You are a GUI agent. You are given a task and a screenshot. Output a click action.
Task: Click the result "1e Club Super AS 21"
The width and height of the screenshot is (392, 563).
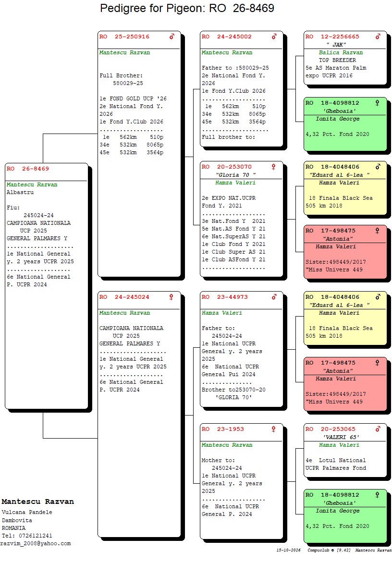point(233,252)
